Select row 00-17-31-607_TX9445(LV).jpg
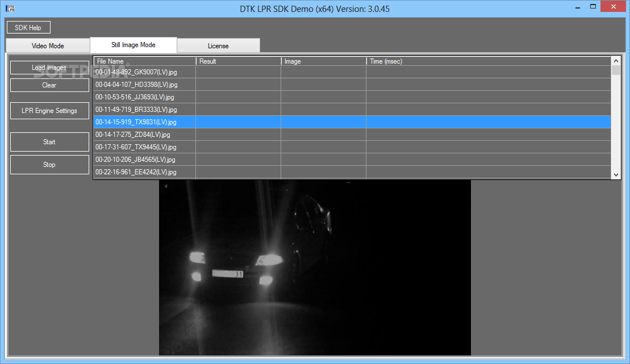This screenshot has height=364, width=630. click(x=352, y=147)
